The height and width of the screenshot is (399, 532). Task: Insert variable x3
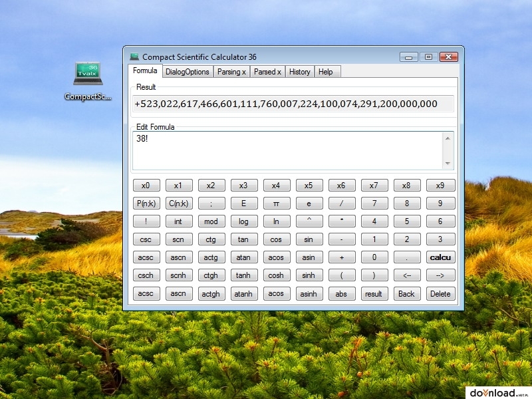click(244, 186)
